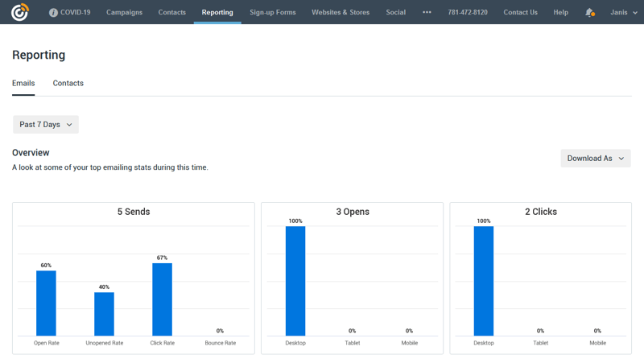This screenshot has height=363, width=644.
Task: Open the Campaigns menu
Action: point(124,12)
